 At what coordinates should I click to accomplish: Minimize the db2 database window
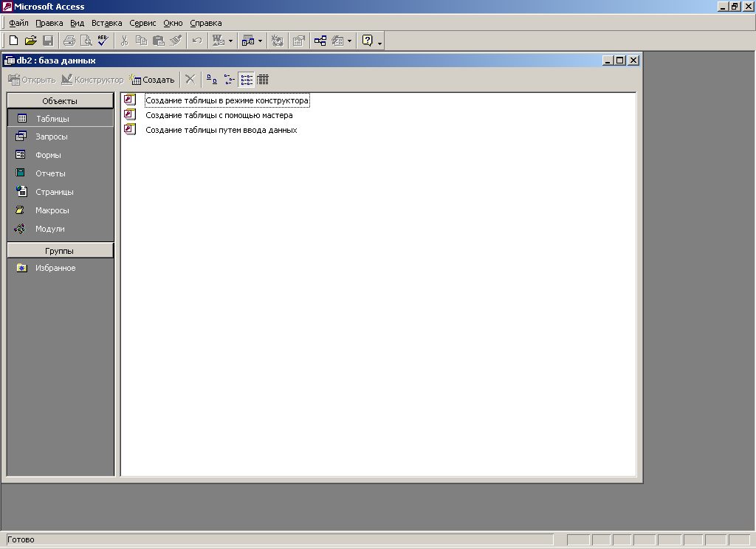608,61
